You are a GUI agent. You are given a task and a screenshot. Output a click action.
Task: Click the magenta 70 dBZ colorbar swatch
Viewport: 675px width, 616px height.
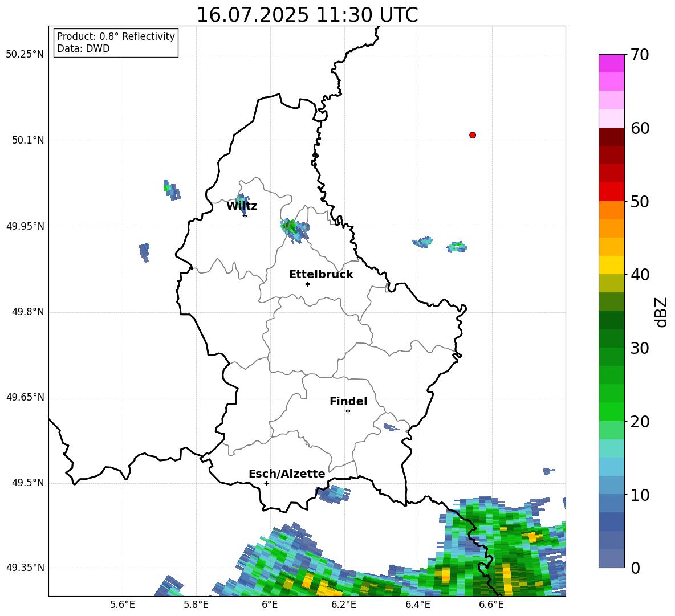tap(611, 63)
